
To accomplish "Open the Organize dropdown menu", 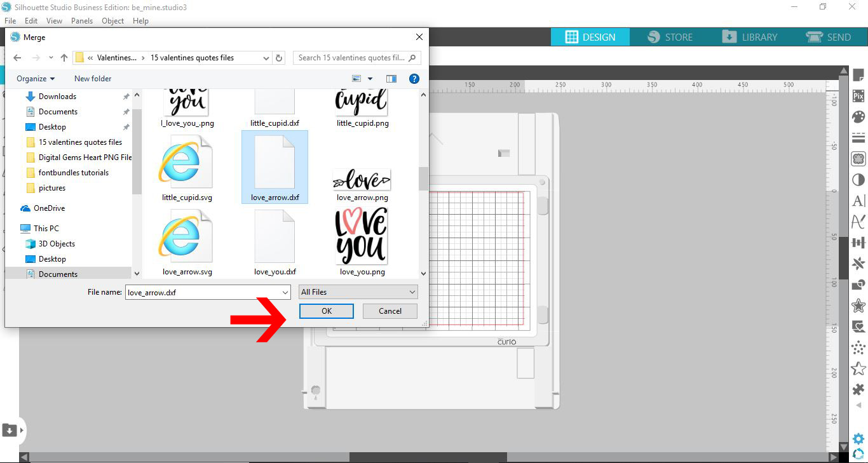I will point(36,79).
